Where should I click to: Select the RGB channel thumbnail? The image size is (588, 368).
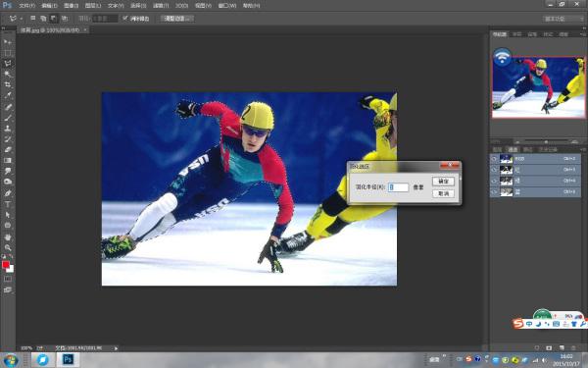(x=506, y=159)
